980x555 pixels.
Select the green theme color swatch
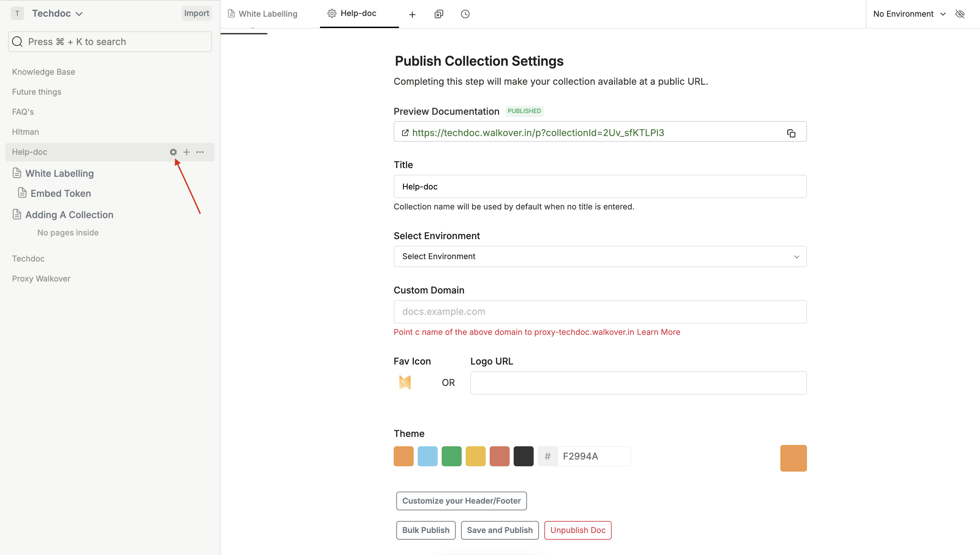coord(451,456)
